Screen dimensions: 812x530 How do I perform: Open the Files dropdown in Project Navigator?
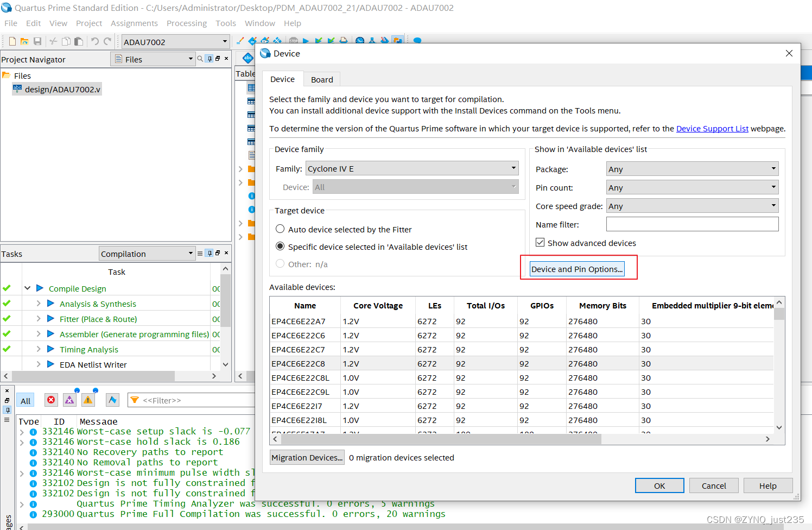(153, 59)
